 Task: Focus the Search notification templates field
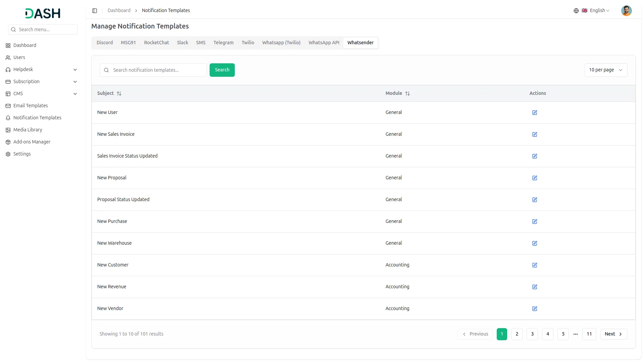[x=158, y=70]
